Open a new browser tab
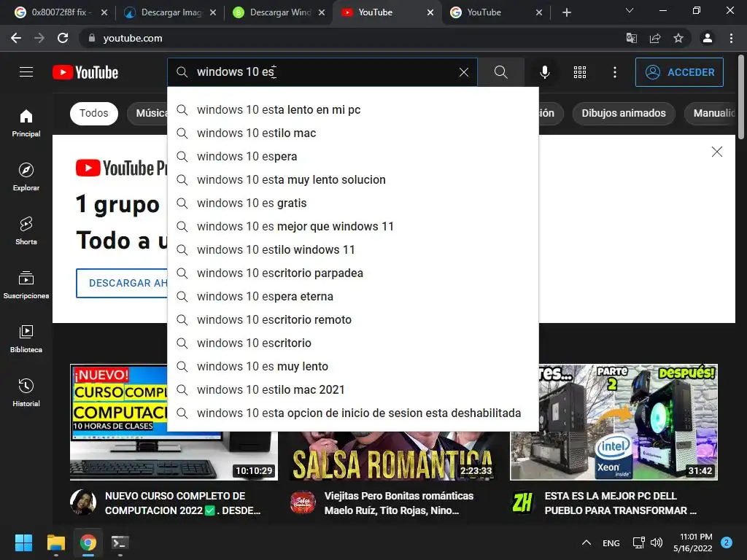 pos(566,12)
